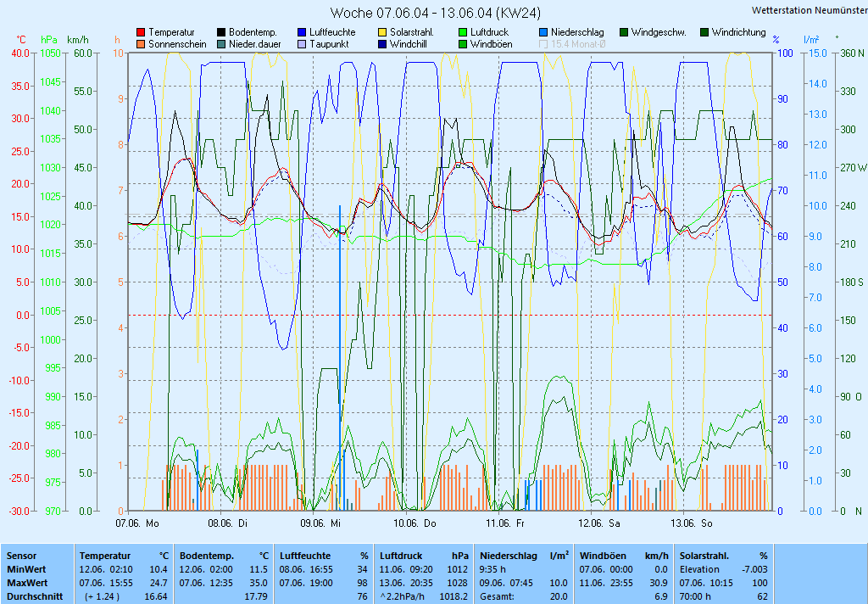Click the Durchschnitt row label
This screenshot has width=868, height=604.
click(34, 597)
